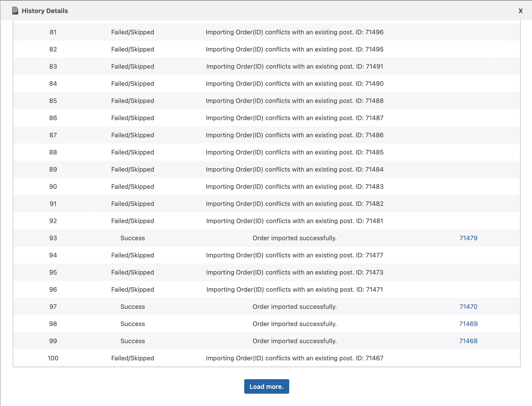This screenshot has height=406, width=532.
Task: Open imported order link 71469
Action: [468, 324]
